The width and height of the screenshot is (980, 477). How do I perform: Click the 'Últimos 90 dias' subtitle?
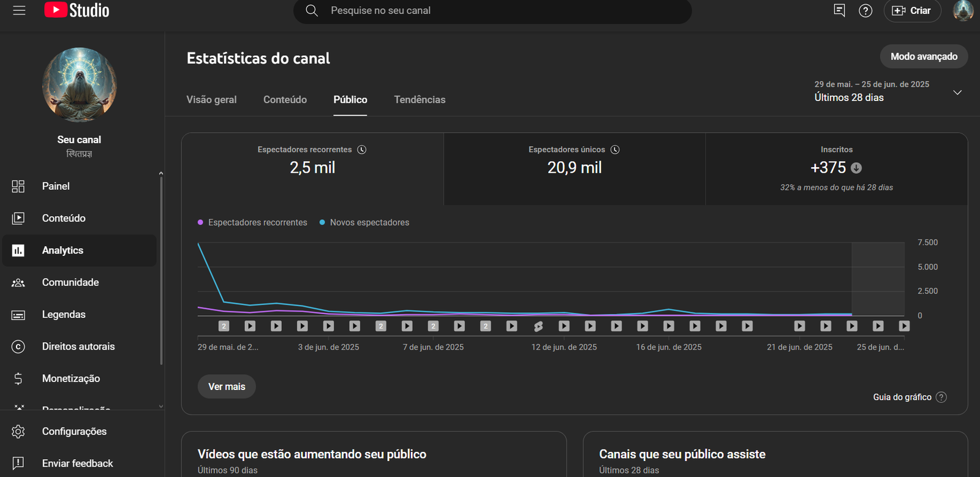[x=227, y=470]
